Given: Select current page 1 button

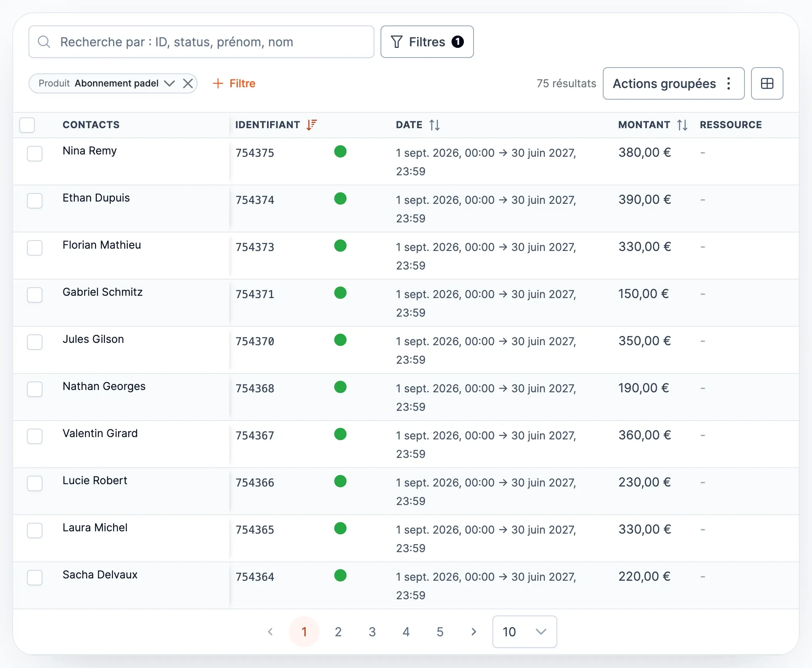Looking at the screenshot, I should 304,632.
